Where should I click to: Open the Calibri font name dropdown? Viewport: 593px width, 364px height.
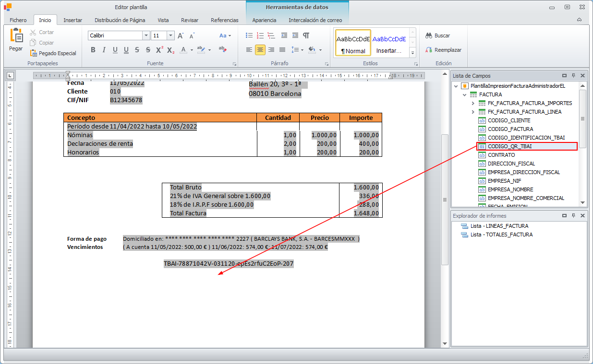click(146, 35)
